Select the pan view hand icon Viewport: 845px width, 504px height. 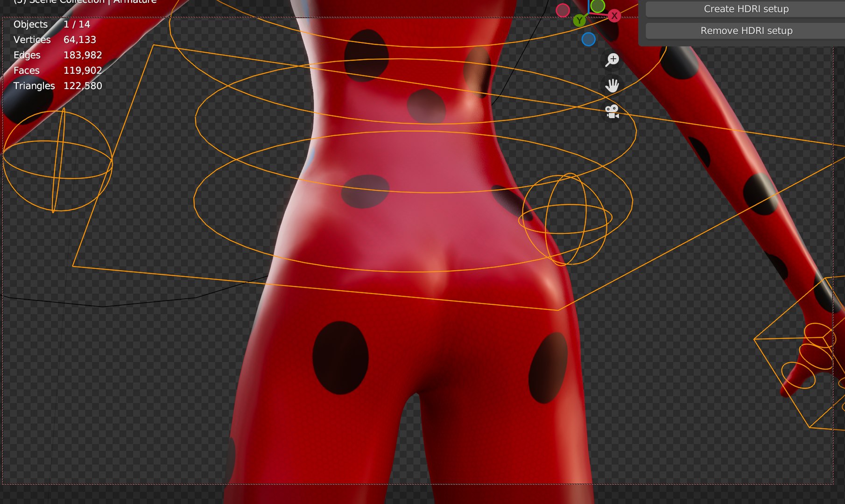tap(612, 85)
